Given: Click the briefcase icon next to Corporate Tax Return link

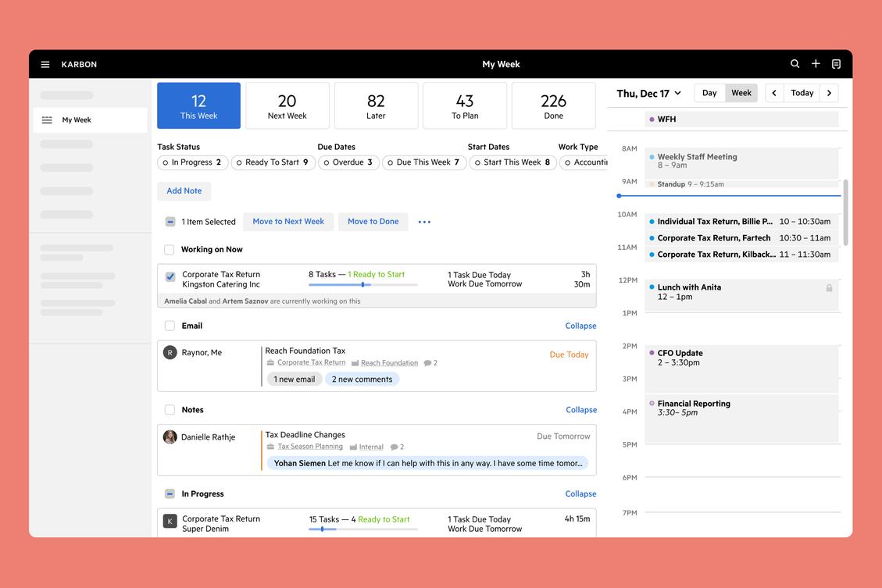Looking at the screenshot, I should [x=270, y=362].
